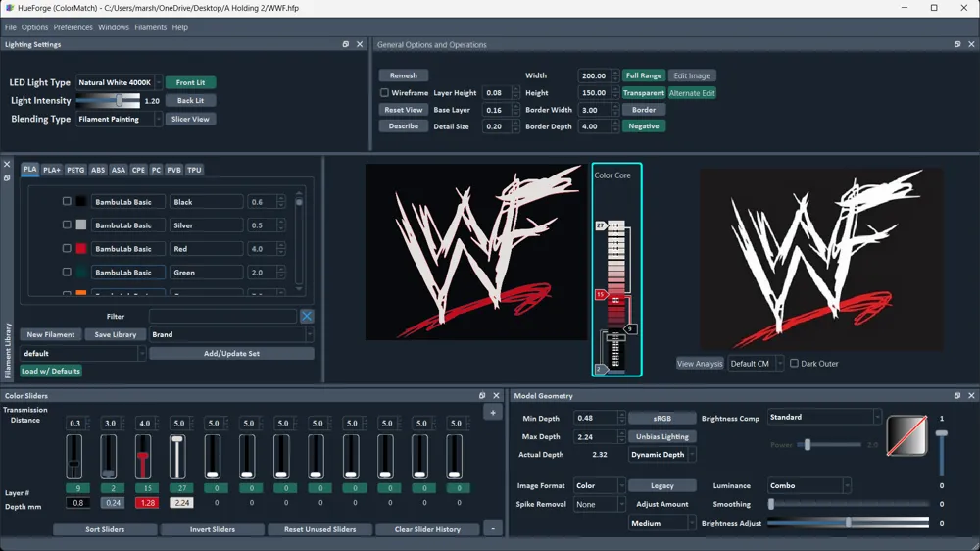Open the default filament set dropdown
This screenshot has width=980, height=551.
click(x=82, y=353)
